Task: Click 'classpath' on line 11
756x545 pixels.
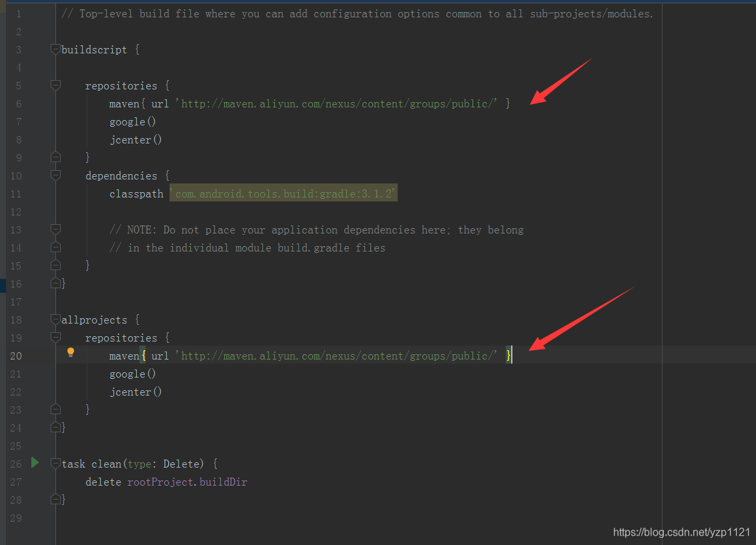Action: pos(136,193)
